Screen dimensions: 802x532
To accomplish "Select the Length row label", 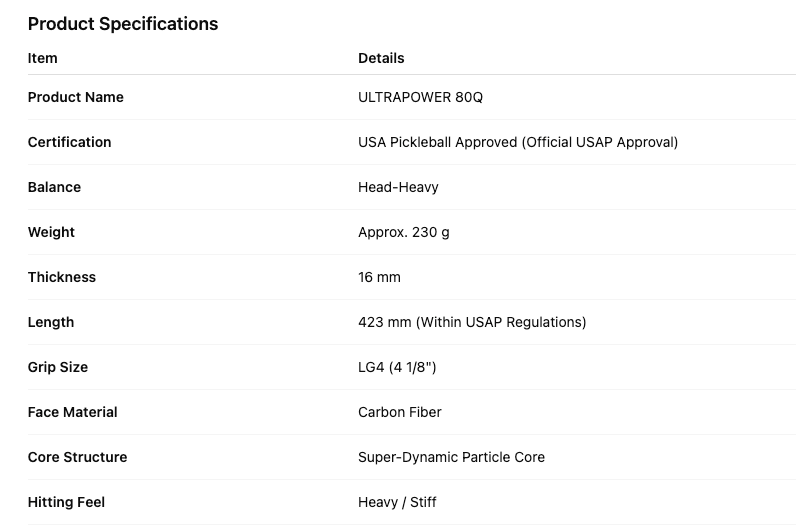I will click(x=51, y=322).
